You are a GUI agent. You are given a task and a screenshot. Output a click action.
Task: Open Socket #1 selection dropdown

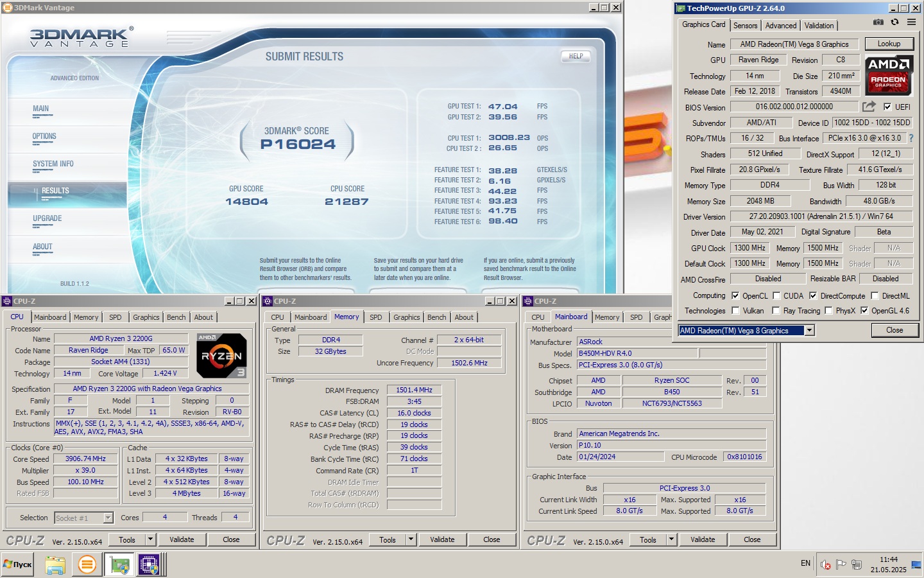pos(108,518)
